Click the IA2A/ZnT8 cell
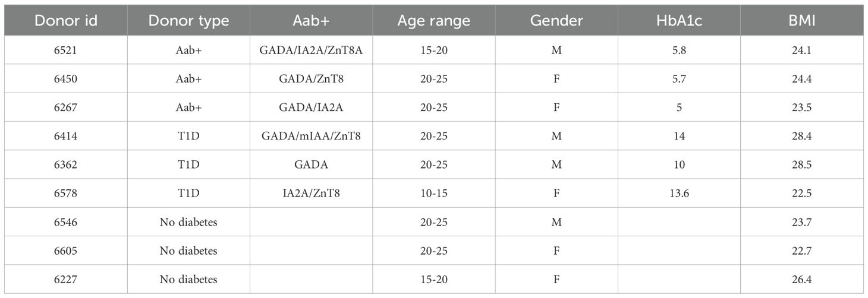The height and width of the screenshot is (298, 868). [x=311, y=193]
